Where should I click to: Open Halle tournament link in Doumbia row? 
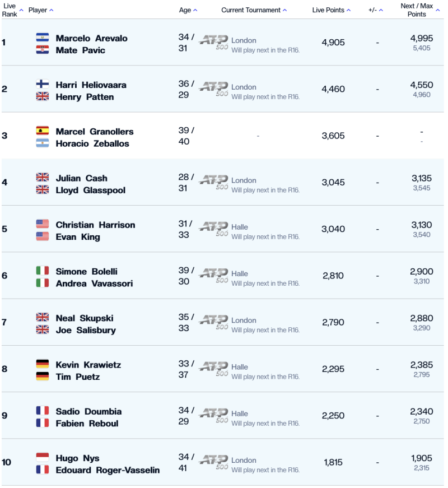coord(240,413)
